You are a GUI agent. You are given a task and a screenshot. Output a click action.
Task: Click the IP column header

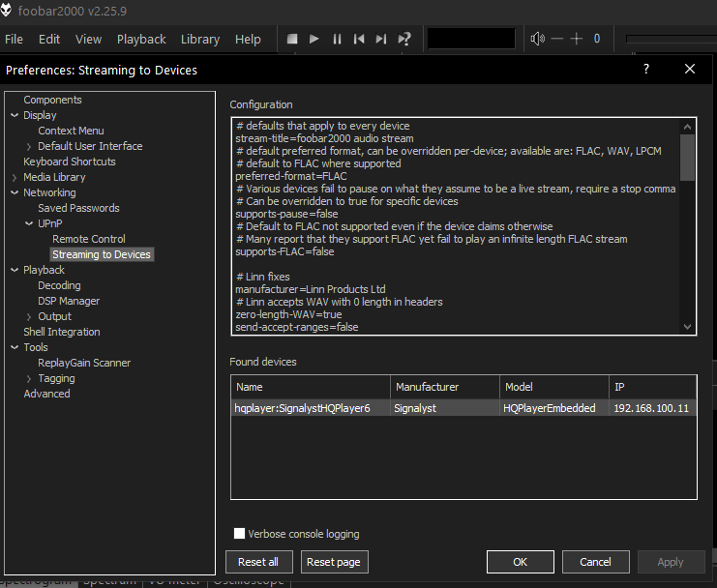[x=653, y=387]
